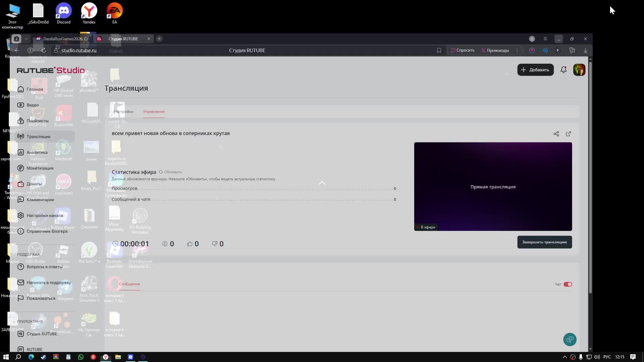Click the Завершить трансляцию button
Viewport: 644px width, 362px height.
point(544,242)
